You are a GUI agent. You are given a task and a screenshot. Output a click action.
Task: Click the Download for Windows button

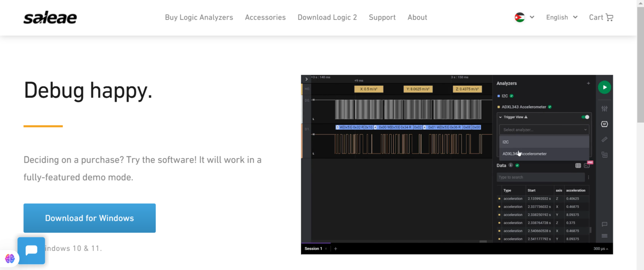(x=90, y=218)
